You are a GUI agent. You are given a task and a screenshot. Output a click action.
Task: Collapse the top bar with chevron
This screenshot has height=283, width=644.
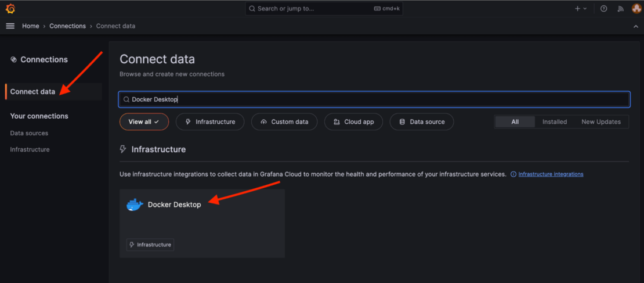coord(635,26)
